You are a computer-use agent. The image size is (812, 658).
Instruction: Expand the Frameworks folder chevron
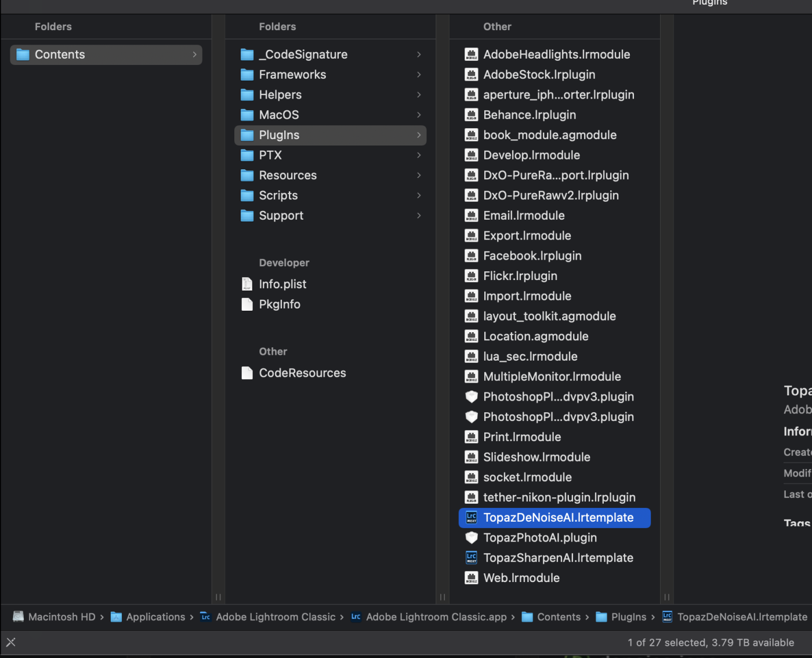(x=419, y=75)
